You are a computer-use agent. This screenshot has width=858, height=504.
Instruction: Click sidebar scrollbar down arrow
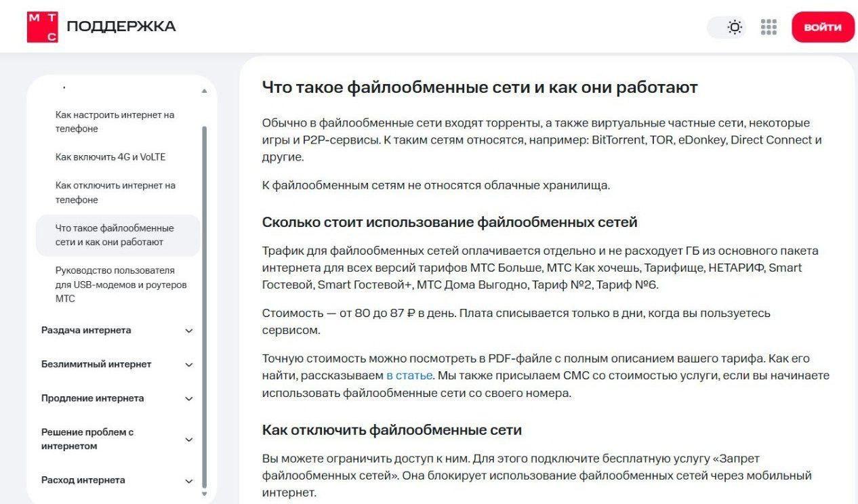coord(205,494)
